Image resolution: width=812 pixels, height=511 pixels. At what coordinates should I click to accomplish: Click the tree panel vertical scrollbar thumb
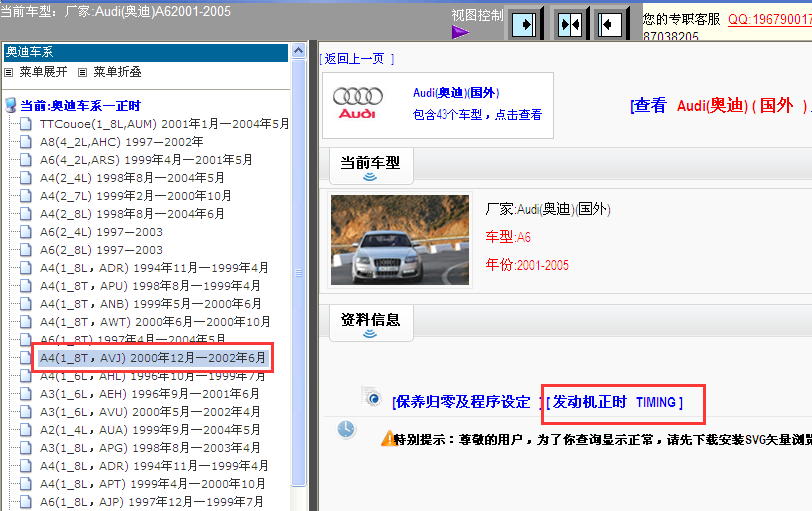(298, 273)
